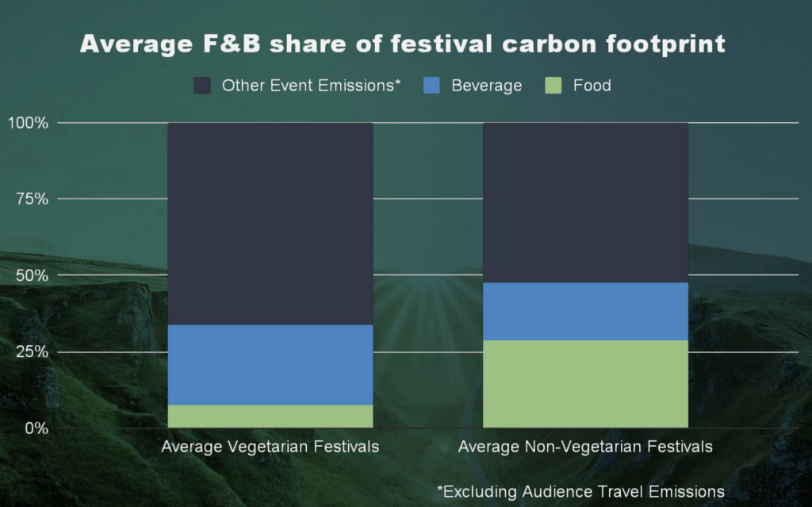The width and height of the screenshot is (812, 507).
Task: Click the dark Other Event Emissions legend swatch
Action: [203, 86]
